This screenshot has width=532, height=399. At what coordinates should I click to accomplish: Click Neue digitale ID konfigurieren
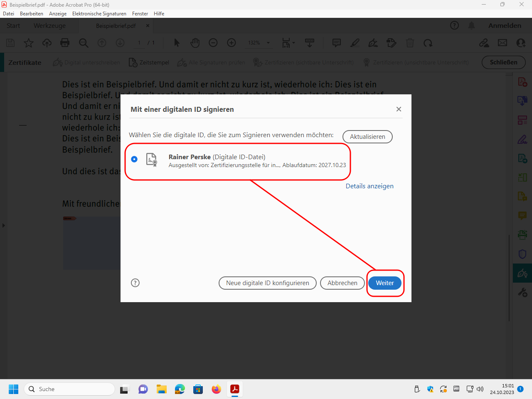click(267, 283)
